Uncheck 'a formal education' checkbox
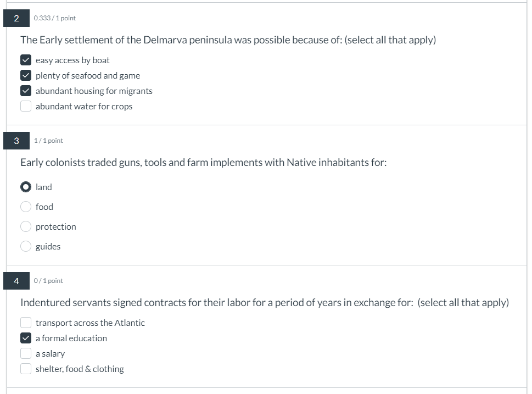This screenshot has width=532, height=394. 26,338
